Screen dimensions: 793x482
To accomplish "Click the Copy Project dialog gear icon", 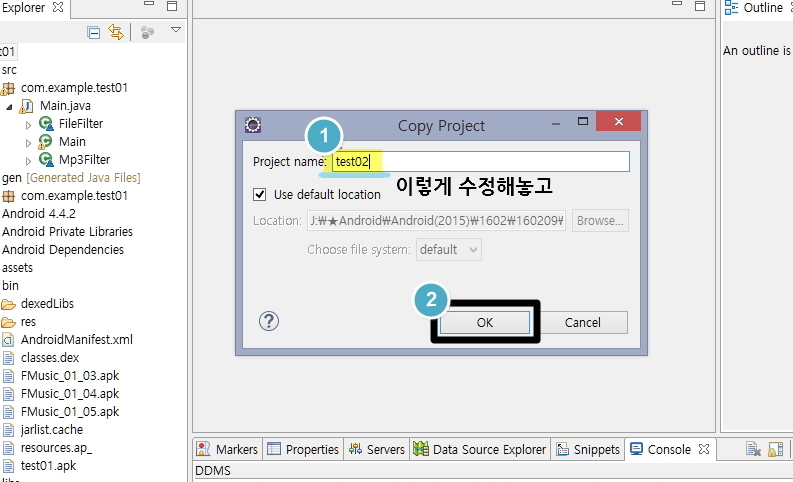I will point(253,125).
